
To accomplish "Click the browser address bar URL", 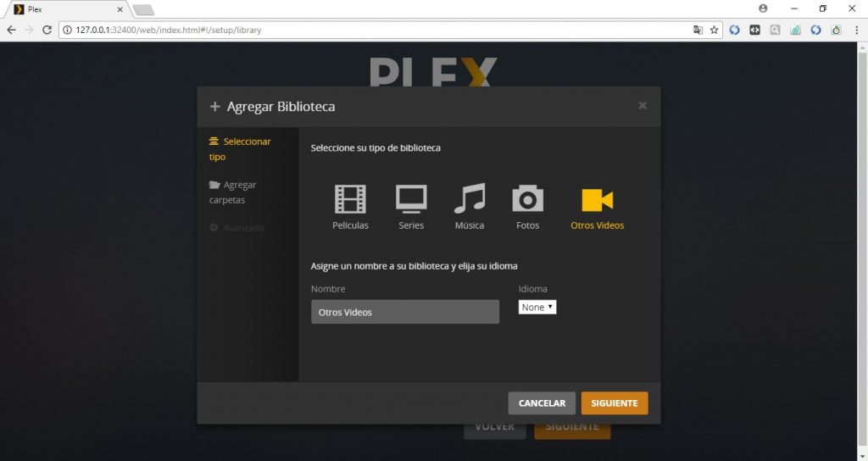I will coord(339,30).
